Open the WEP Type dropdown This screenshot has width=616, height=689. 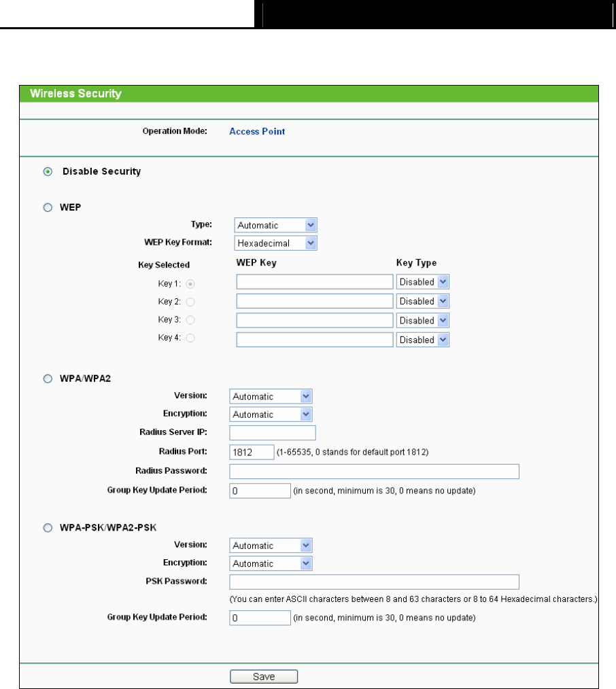pyautogui.click(x=275, y=226)
